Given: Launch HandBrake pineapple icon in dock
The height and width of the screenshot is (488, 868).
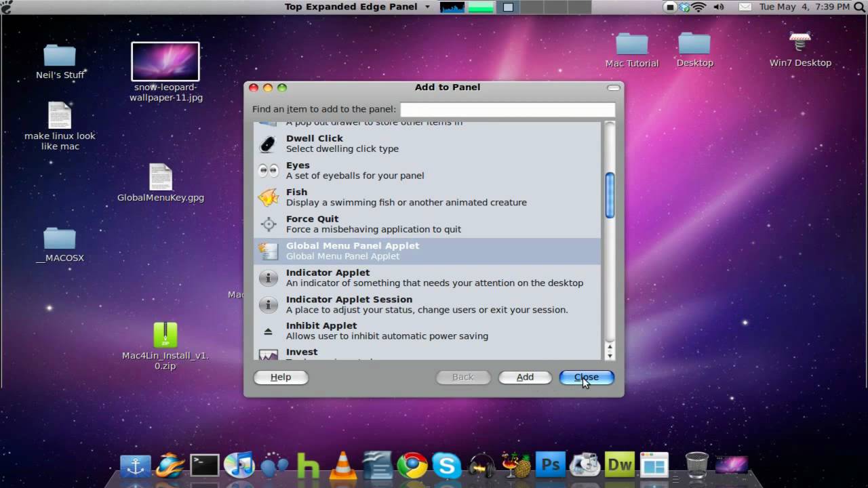Looking at the screenshot, I should point(516,465).
